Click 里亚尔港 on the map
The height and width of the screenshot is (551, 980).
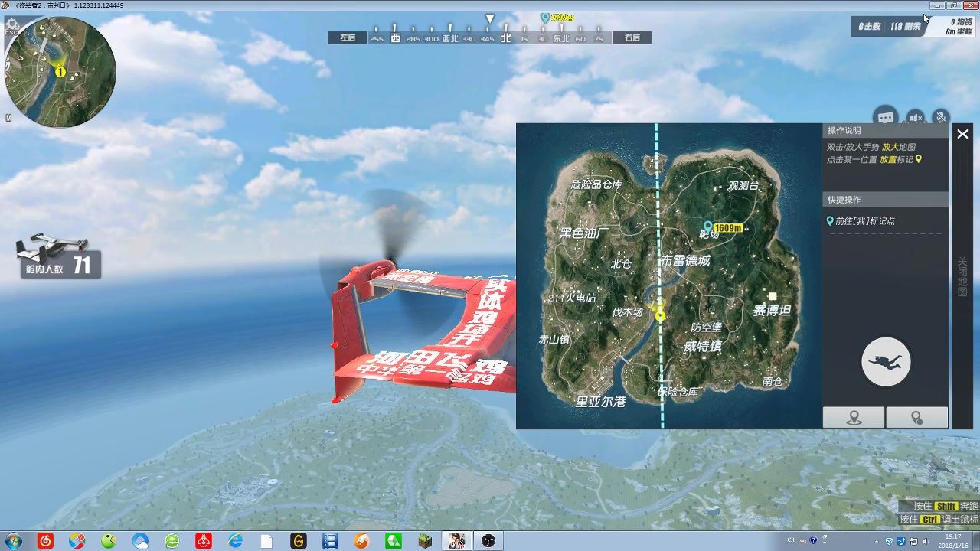pyautogui.click(x=601, y=401)
